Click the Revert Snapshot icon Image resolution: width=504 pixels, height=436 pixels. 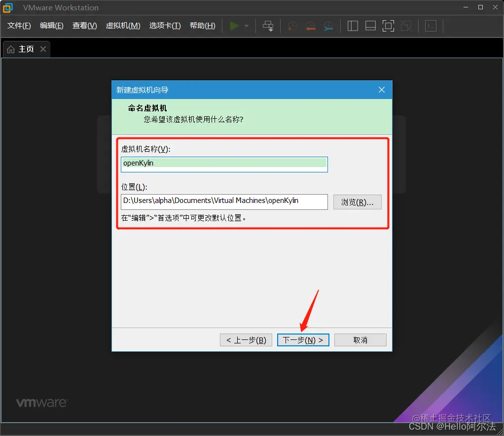[x=310, y=26]
